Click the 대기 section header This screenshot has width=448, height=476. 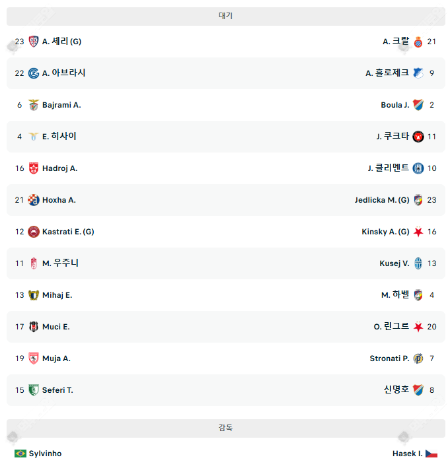coord(225,16)
